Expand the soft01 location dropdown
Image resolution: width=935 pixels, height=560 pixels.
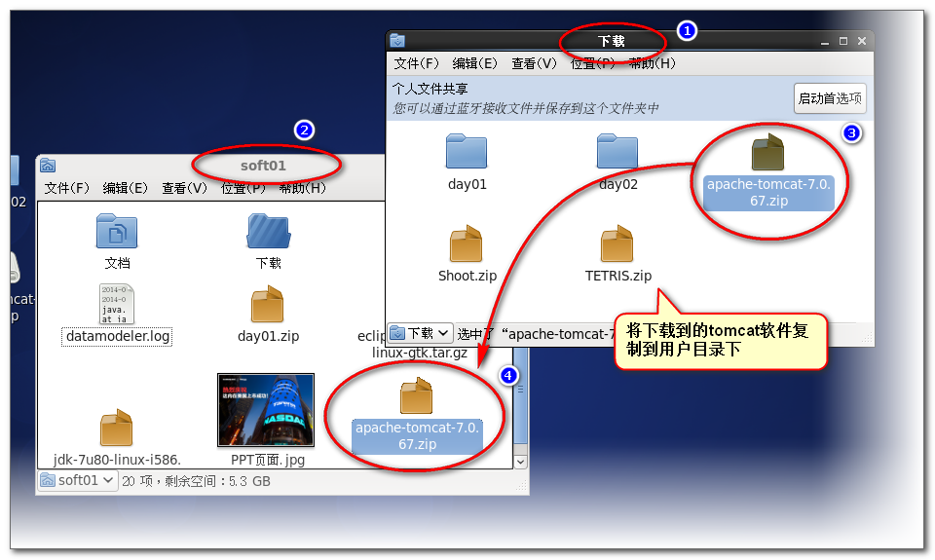tap(78, 480)
